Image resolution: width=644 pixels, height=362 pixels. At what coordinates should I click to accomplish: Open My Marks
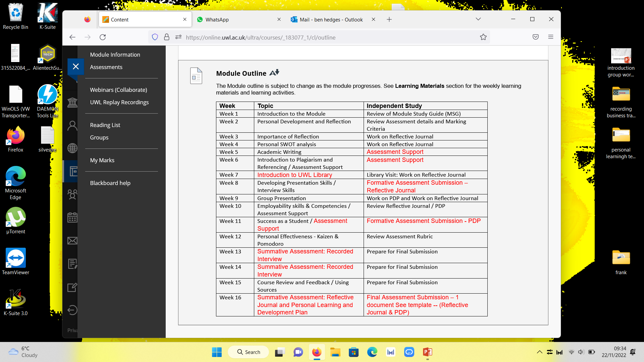[102, 160]
